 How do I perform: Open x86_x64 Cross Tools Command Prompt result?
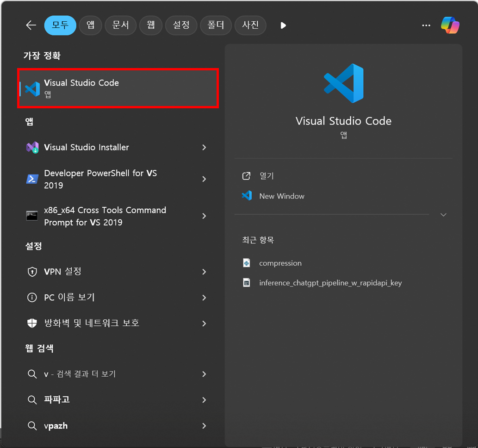point(105,216)
